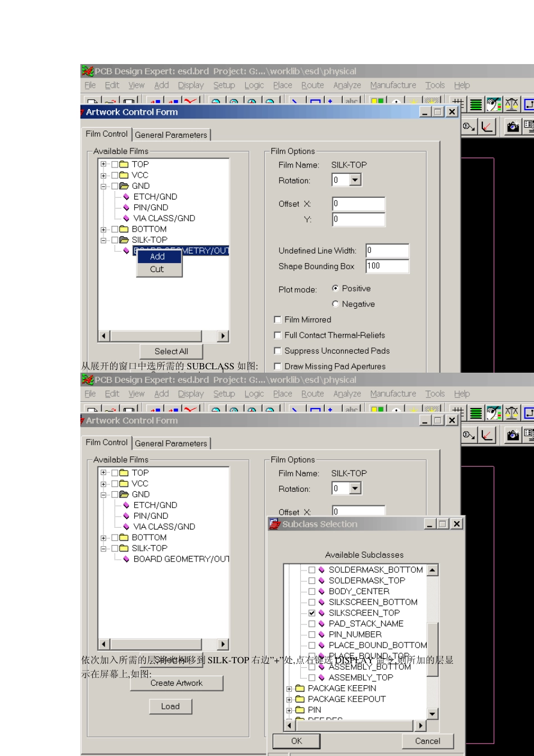Click the ear-shaped help icon in the lower toolbar
Viewport: 534px width, 756px height.
click(494, 413)
